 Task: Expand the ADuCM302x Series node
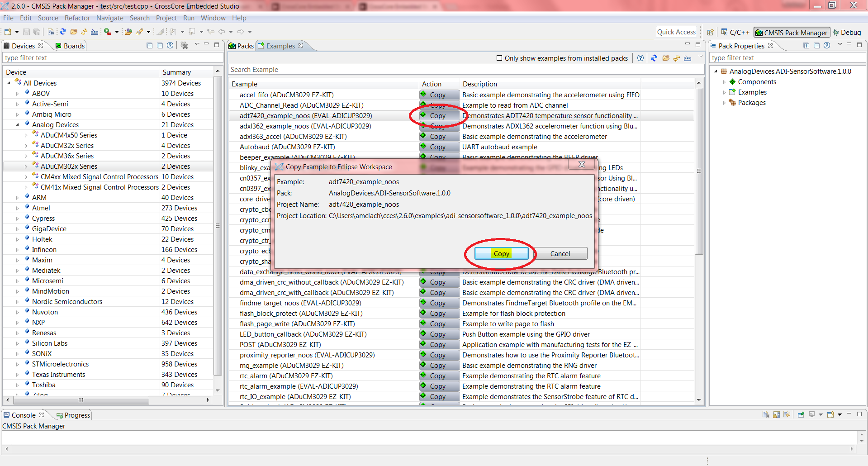point(26,166)
